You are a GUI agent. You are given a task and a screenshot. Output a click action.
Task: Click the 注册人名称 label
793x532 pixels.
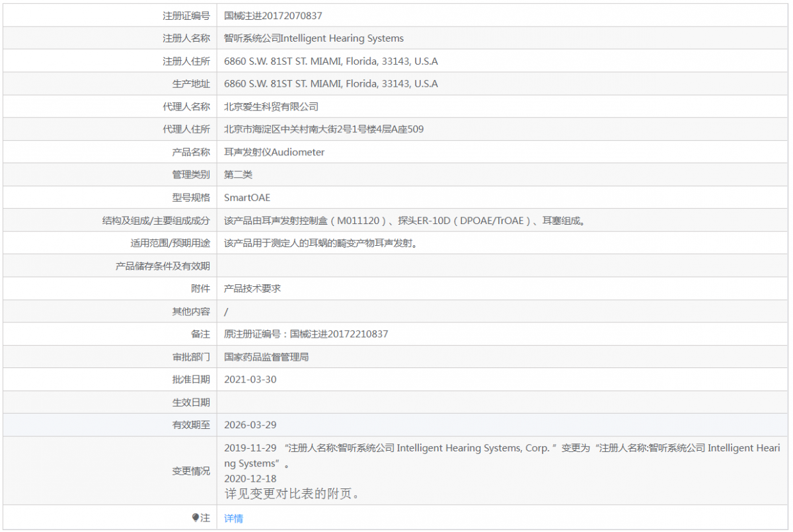coord(186,38)
